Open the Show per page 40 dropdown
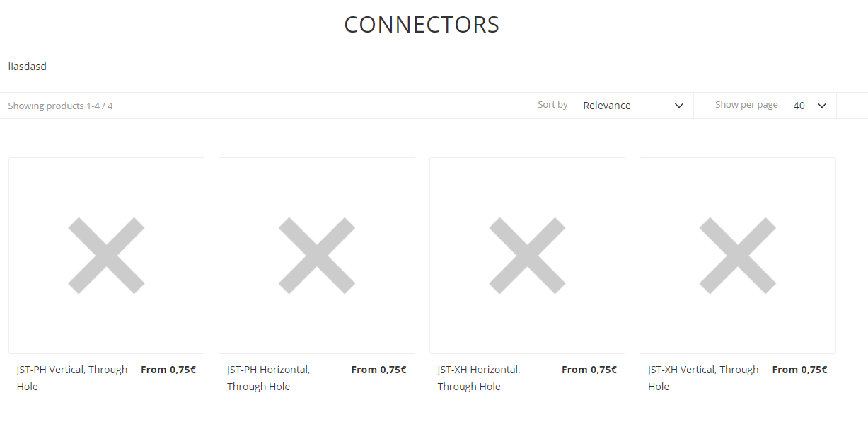 [x=810, y=106]
